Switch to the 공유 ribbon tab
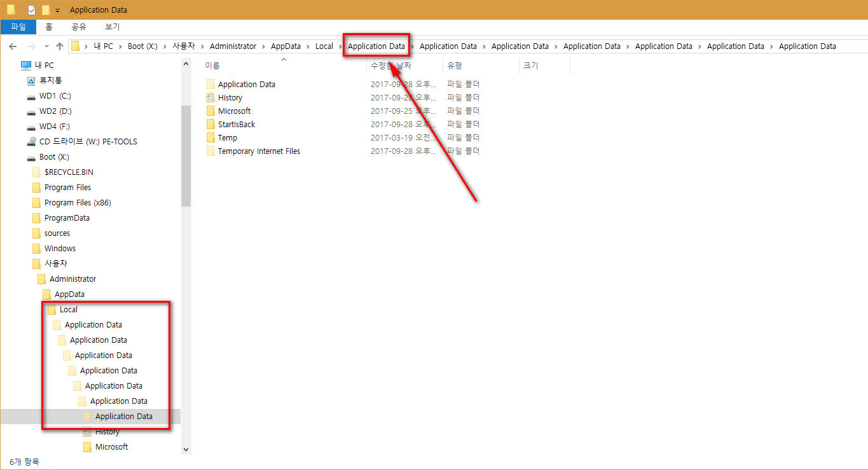 [79, 27]
